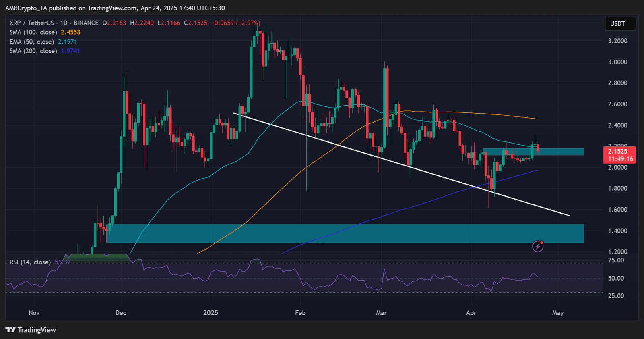Click the Apr label on time axis

coord(471,313)
